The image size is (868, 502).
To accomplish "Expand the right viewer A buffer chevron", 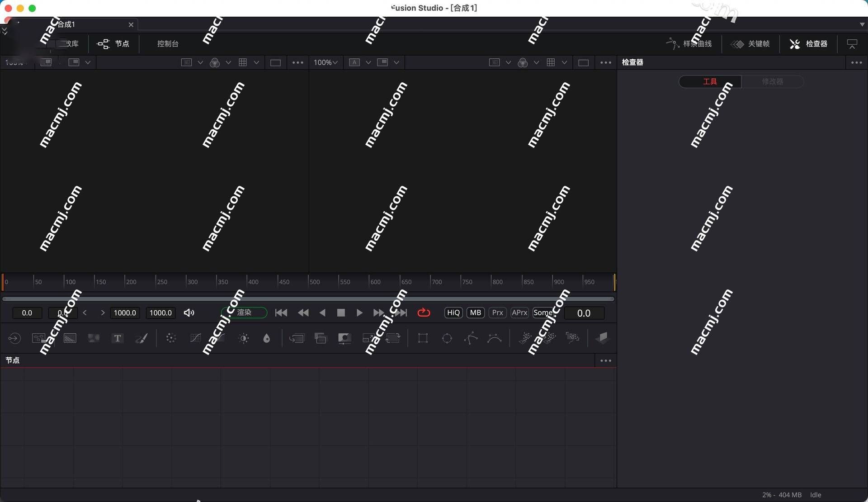I will (368, 62).
